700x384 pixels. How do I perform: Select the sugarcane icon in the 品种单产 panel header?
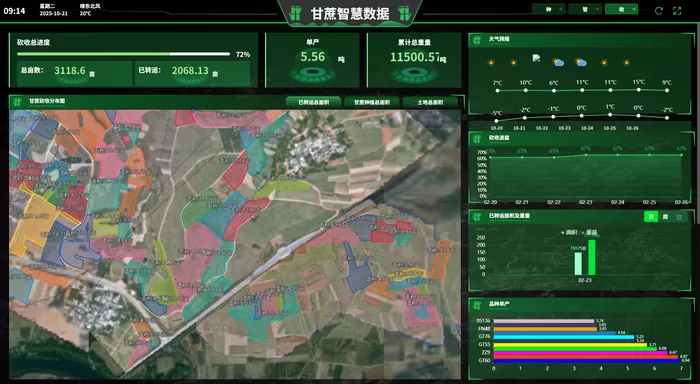477,305
